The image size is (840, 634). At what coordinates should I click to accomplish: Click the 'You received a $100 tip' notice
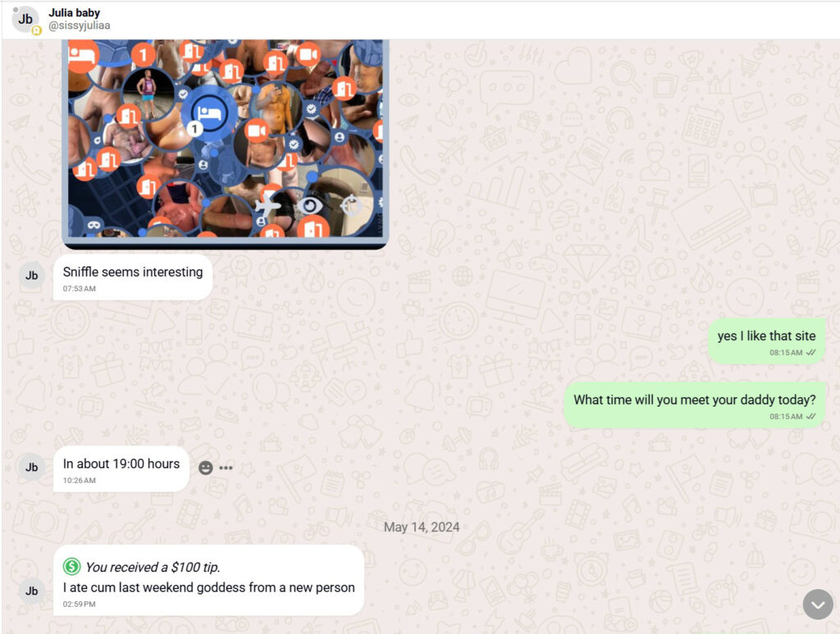click(153, 567)
